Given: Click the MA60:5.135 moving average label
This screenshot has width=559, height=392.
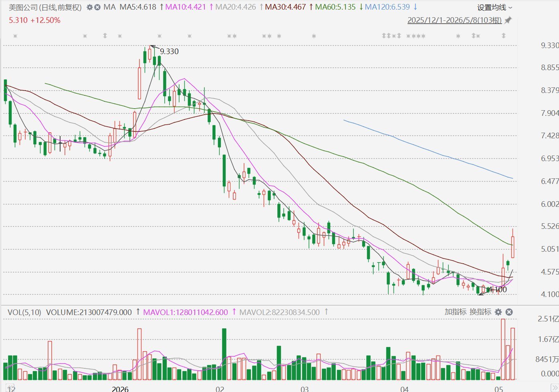Looking at the screenshot, I should click(x=335, y=7).
